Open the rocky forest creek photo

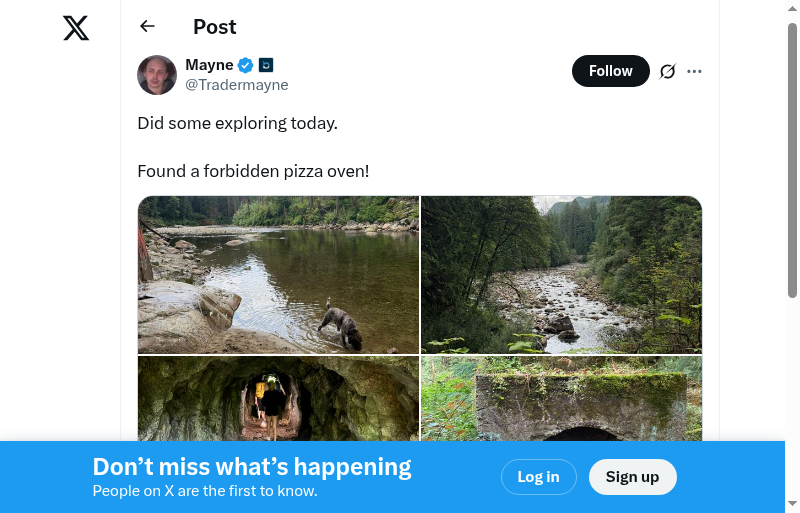coord(561,275)
